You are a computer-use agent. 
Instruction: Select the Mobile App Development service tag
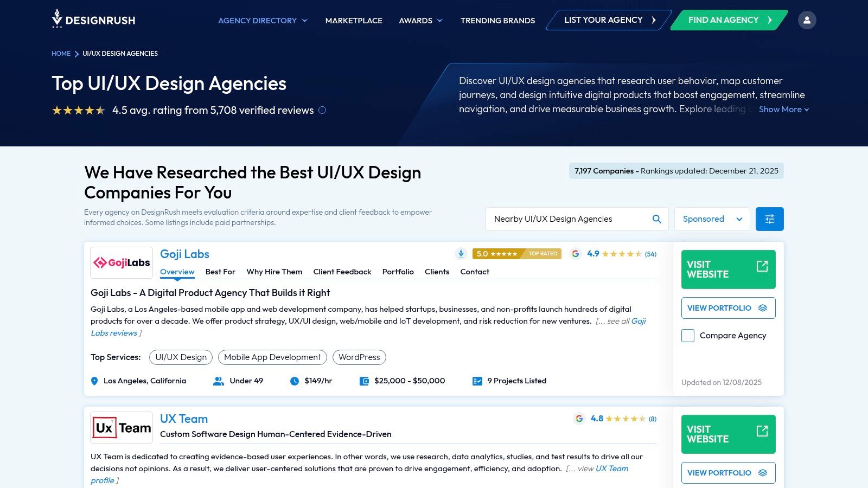point(272,357)
